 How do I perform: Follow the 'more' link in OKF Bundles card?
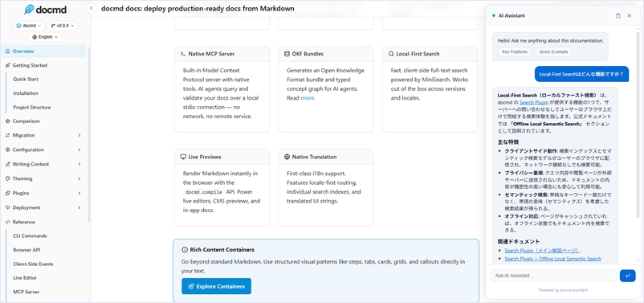pyautogui.click(x=308, y=98)
